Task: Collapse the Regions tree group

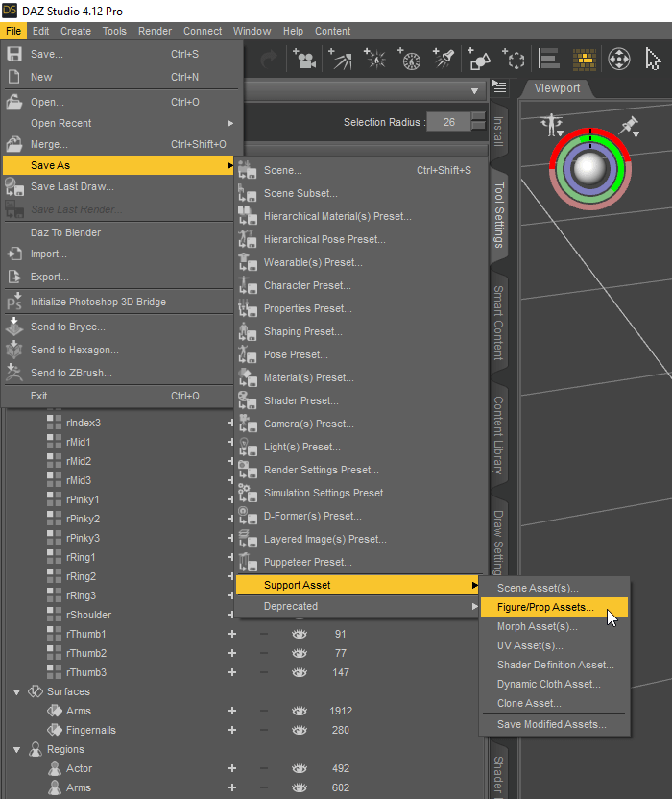Action: (x=17, y=750)
